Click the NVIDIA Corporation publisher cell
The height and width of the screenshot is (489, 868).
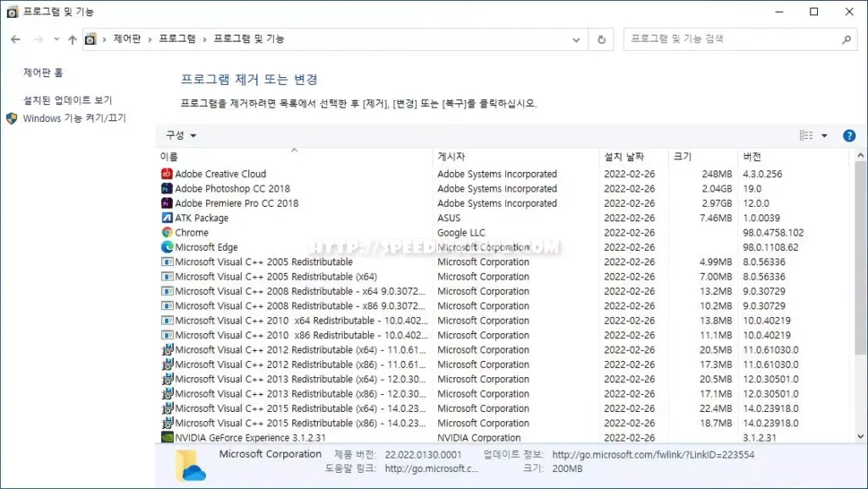click(x=479, y=437)
